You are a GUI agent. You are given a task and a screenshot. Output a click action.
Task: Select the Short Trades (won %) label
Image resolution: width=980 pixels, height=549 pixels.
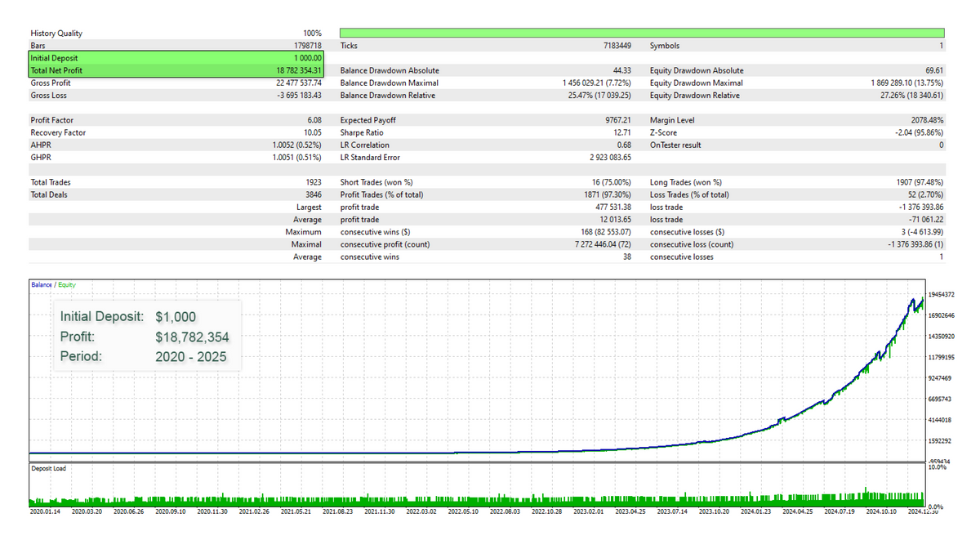pyautogui.click(x=376, y=182)
